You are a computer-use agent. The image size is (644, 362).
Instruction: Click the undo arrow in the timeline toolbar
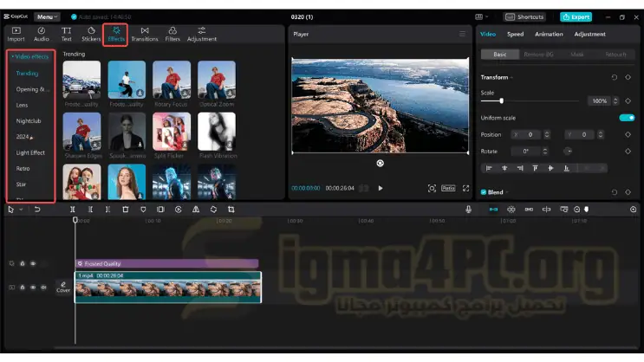(37, 209)
